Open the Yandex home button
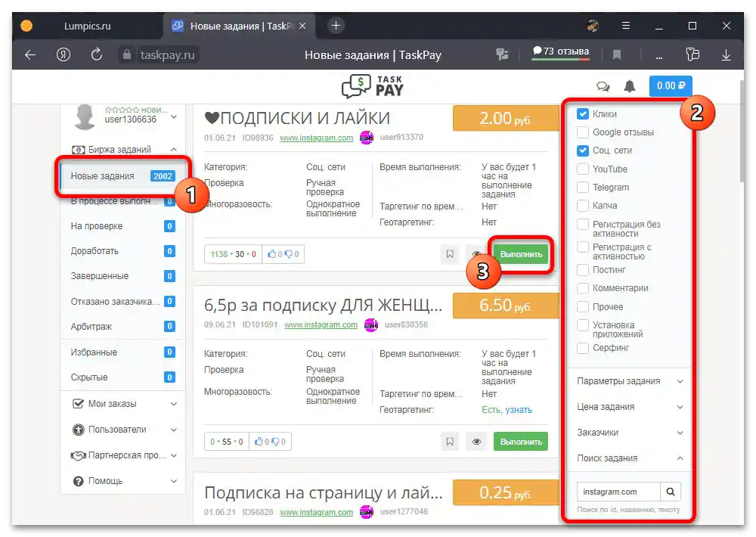Viewport: 756px width, 537px height. point(64,55)
